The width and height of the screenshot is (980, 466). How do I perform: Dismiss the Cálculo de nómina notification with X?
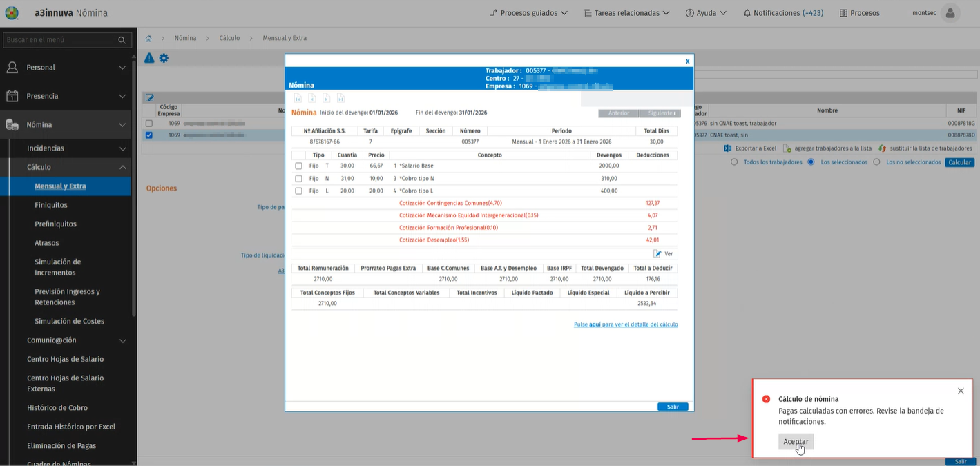(961, 391)
